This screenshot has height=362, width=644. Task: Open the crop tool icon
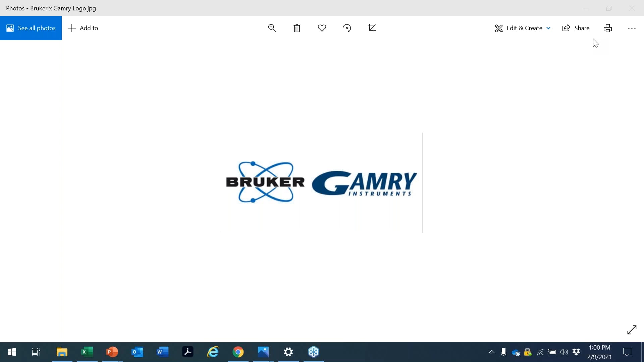point(372,28)
